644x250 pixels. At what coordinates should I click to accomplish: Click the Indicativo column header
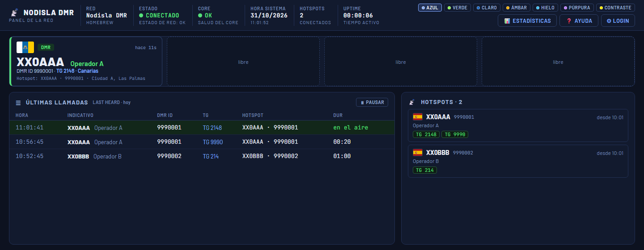(x=80, y=115)
